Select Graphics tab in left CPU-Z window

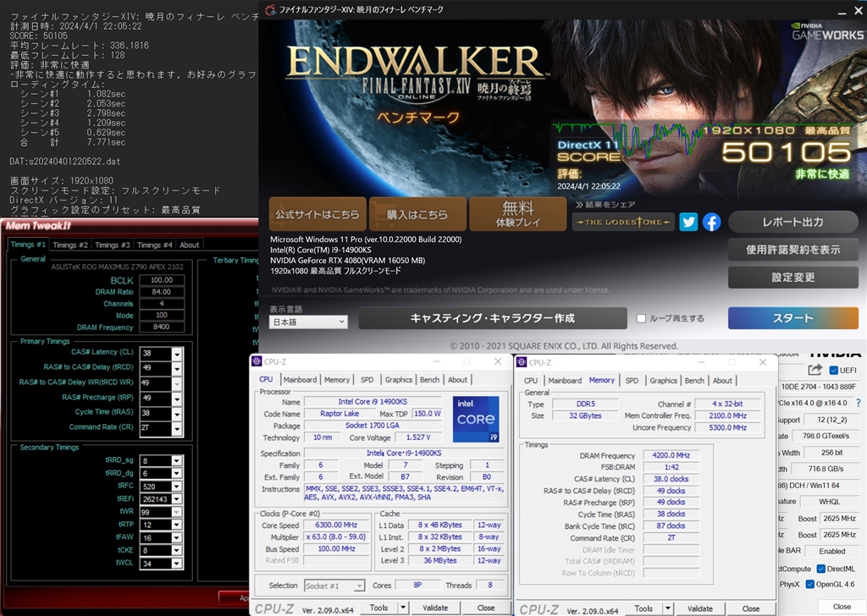(x=399, y=380)
